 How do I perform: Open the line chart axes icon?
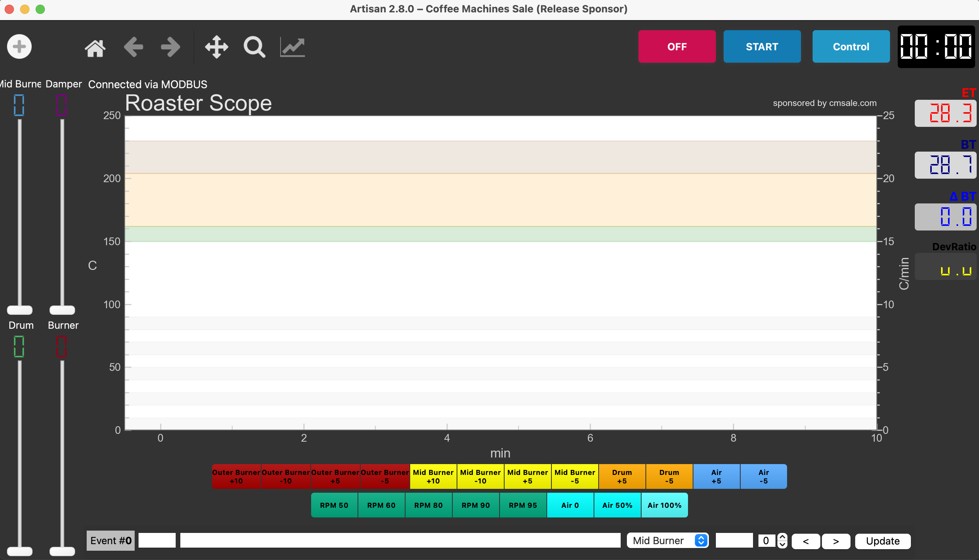[293, 48]
